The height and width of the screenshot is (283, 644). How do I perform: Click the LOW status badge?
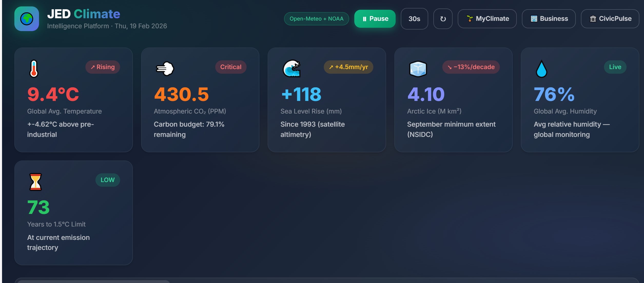108,180
